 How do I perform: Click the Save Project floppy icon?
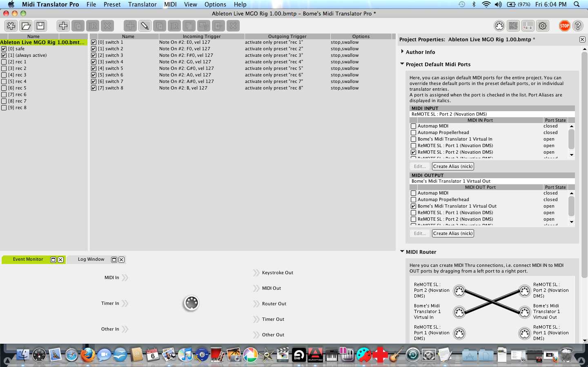tap(40, 26)
